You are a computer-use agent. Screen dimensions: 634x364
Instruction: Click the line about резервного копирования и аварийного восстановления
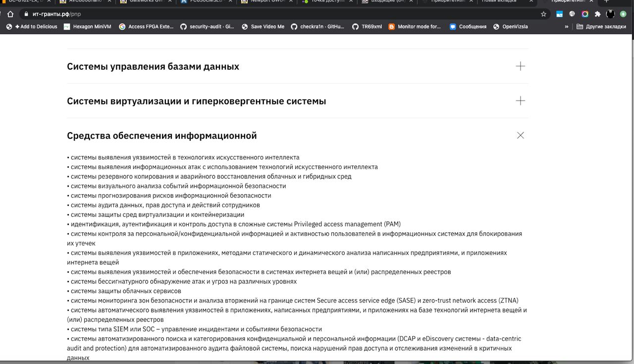click(x=209, y=176)
